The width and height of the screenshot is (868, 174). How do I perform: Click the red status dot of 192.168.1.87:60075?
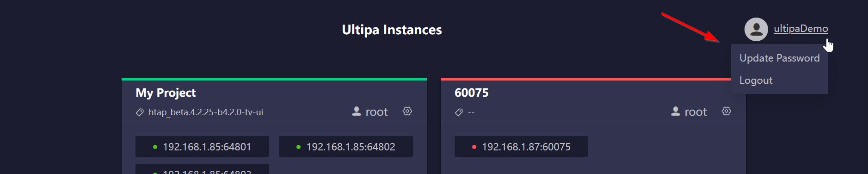click(474, 147)
